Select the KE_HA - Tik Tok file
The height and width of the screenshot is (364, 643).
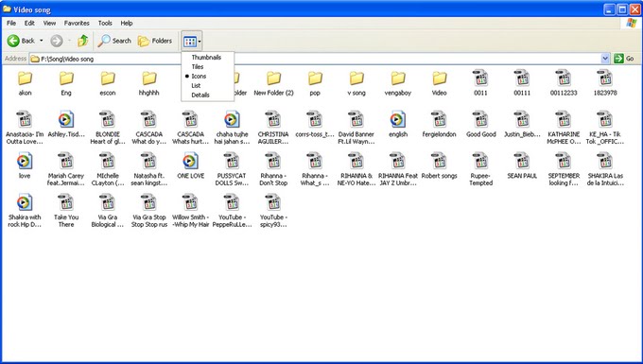pyautogui.click(x=605, y=128)
